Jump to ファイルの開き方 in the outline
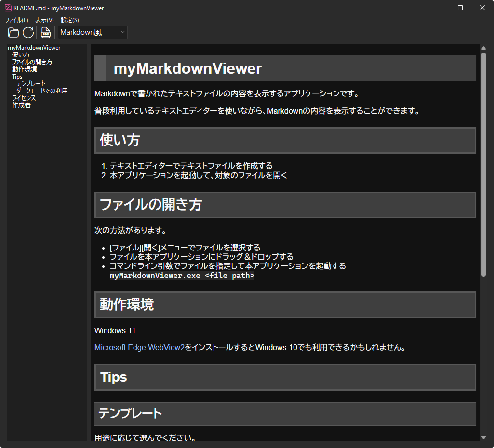Viewport: 494px width, 448px height. coord(32,62)
